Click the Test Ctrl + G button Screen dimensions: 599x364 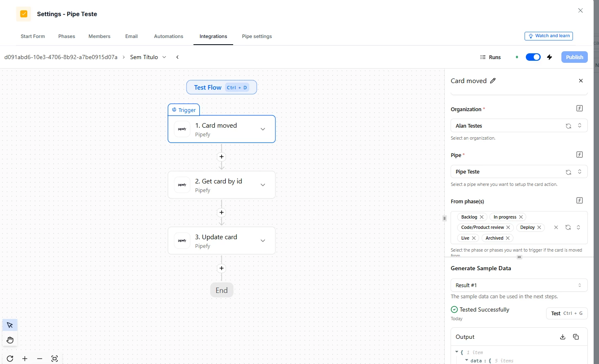[567, 313]
